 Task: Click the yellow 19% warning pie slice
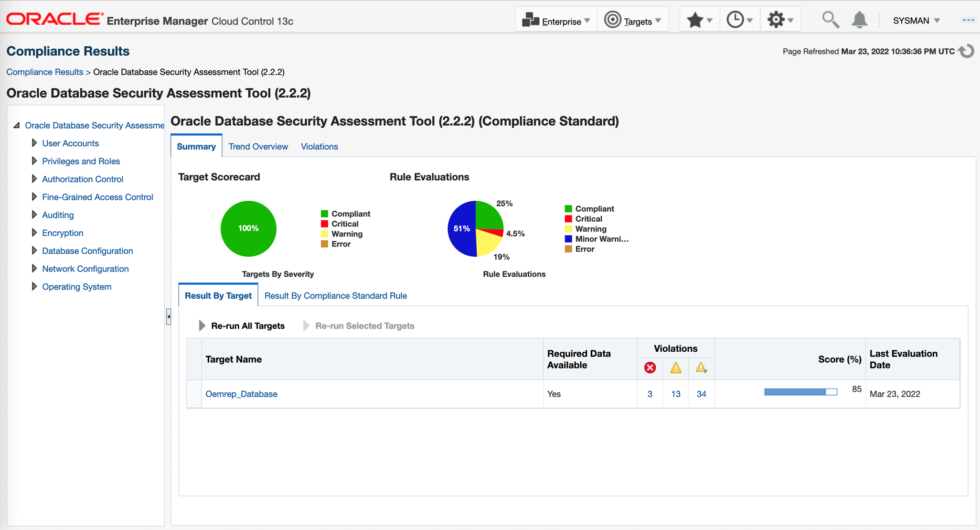coord(487,244)
